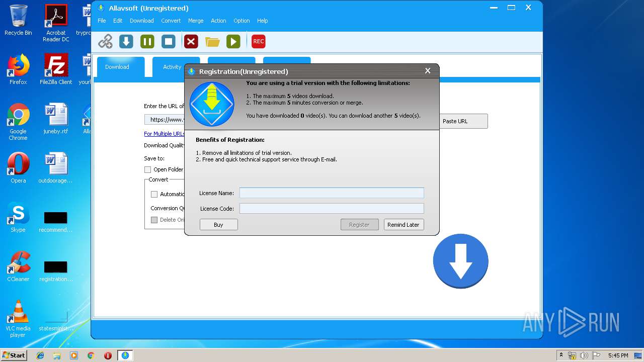Open the For Multiple URLs link
The image size is (644, 362).
click(164, 134)
